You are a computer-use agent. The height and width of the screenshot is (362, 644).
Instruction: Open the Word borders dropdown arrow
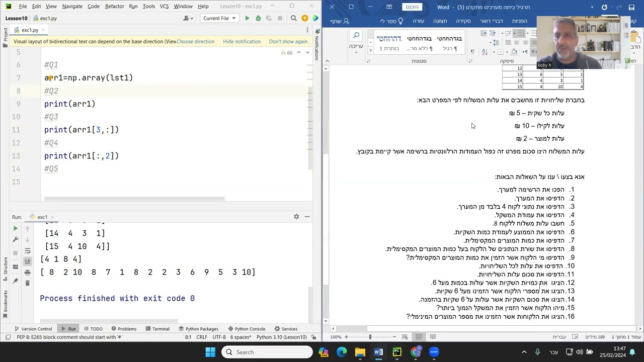click(494, 52)
